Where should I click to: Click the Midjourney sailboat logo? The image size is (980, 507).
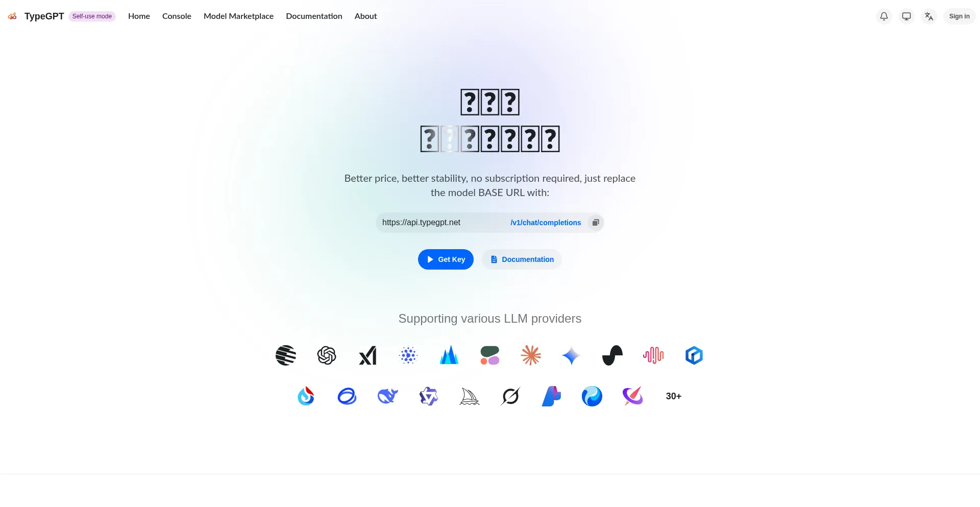[x=470, y=396]
